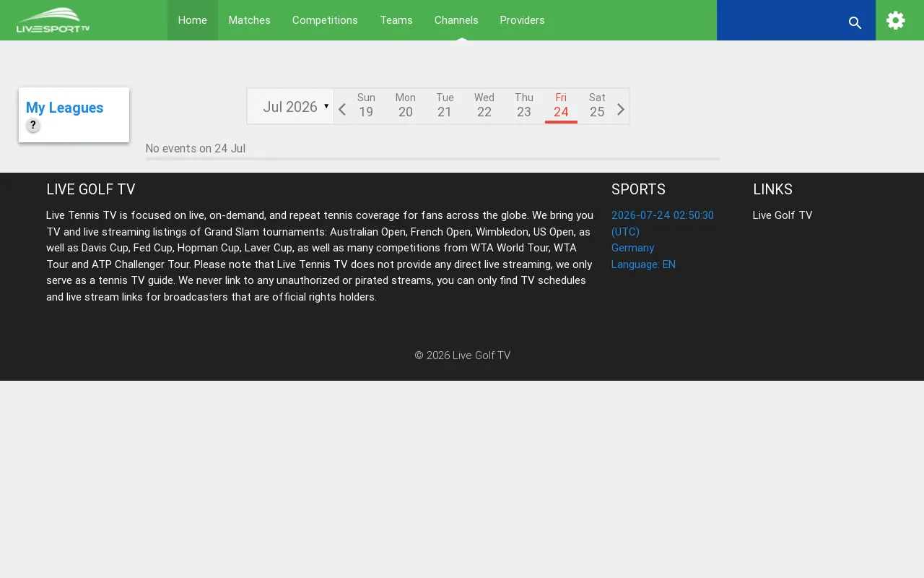
Task: Open the Channels menu item
Action: pos(456,20)
